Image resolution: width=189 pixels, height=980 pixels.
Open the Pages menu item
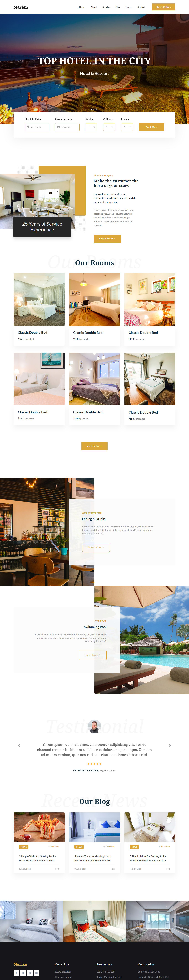tap(129, 7)
